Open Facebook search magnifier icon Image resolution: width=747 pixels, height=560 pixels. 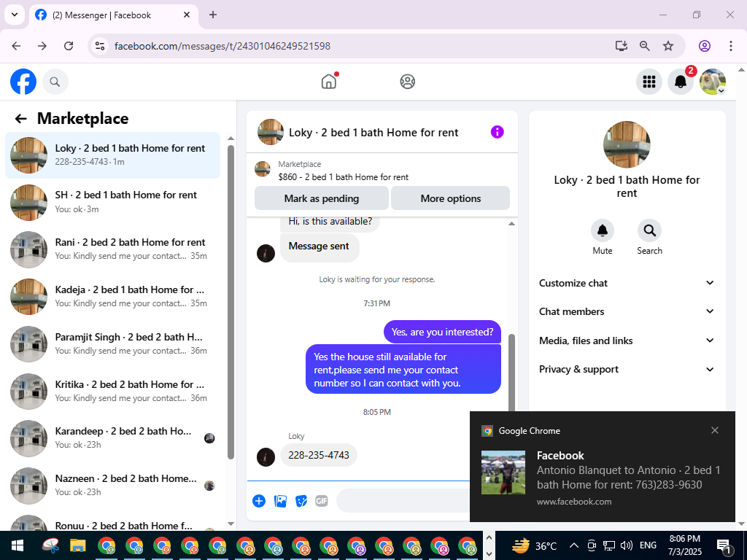click(x=55, y=82)
